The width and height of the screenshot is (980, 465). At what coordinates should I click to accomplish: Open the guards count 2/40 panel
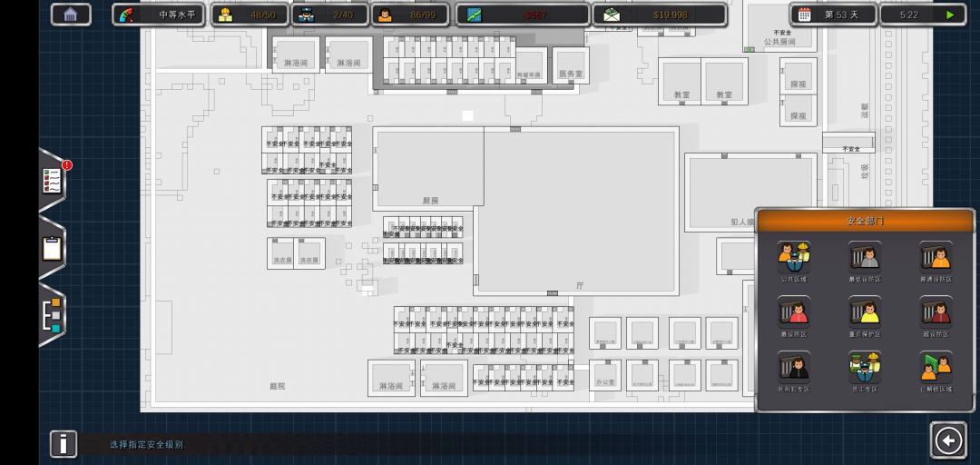click(x=330, y=15)
